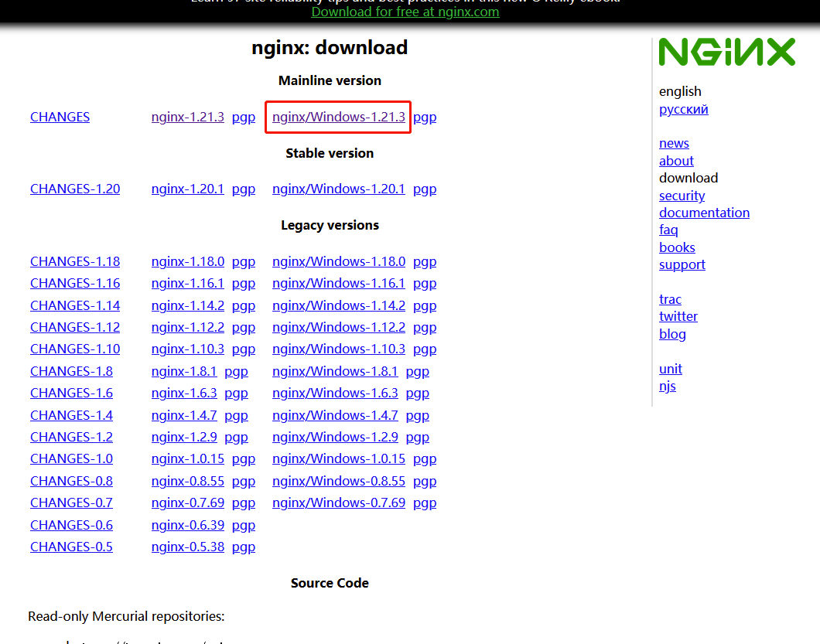Open the CHANGES log for mainline version
Viewport: 820px width, 644px height.
[x=60, y=117]
